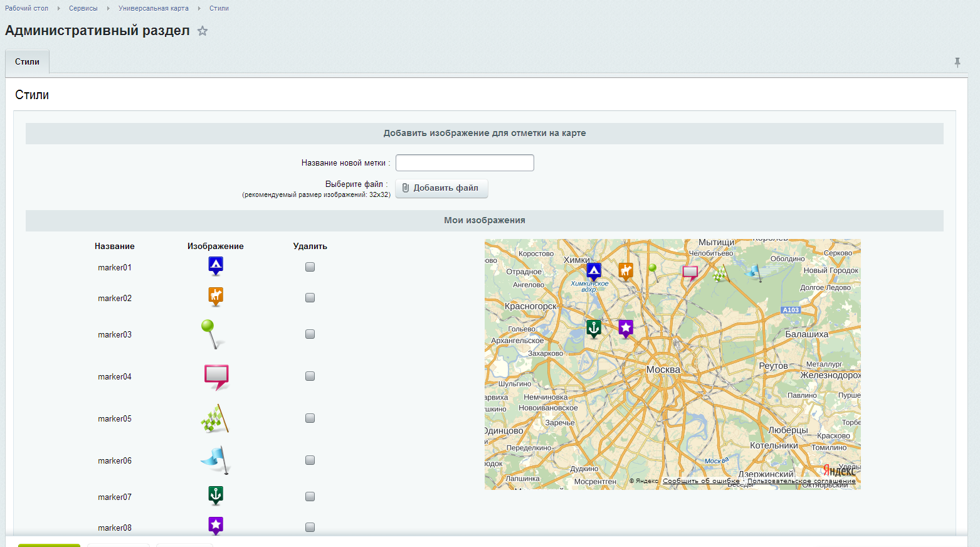Click the blue flag marker06 image
The height and width of the screenshot is (547, 980).
pyautogui.click(x=215, y=460)
